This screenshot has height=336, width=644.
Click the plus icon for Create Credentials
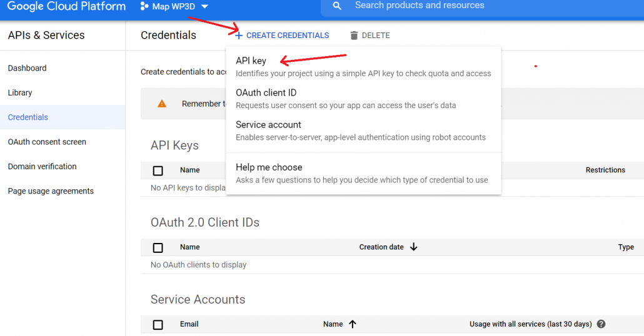[239, 36]
